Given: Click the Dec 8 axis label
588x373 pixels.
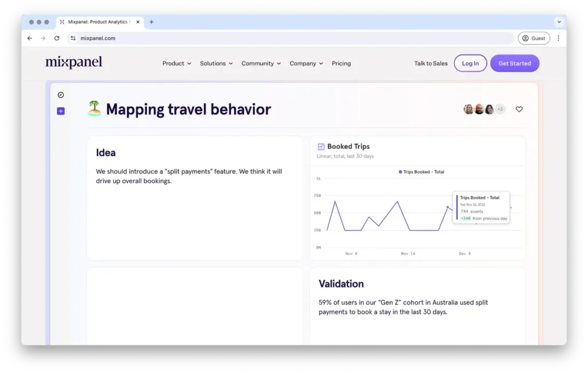Looking at the screenshot, I should [x=465, y=254].
